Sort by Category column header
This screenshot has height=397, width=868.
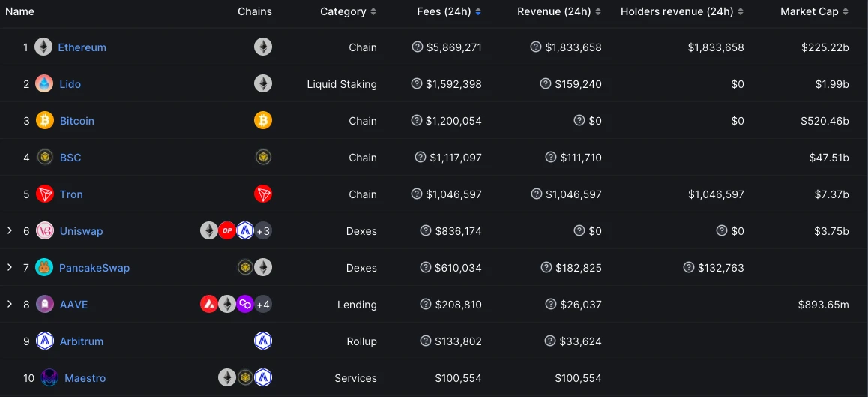point(349,12)
